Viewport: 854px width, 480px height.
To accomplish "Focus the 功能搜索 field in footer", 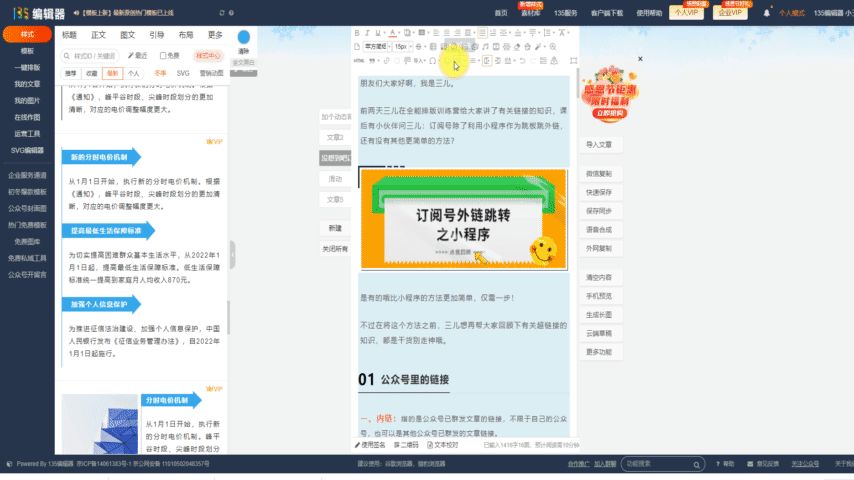I will point(662,464).
